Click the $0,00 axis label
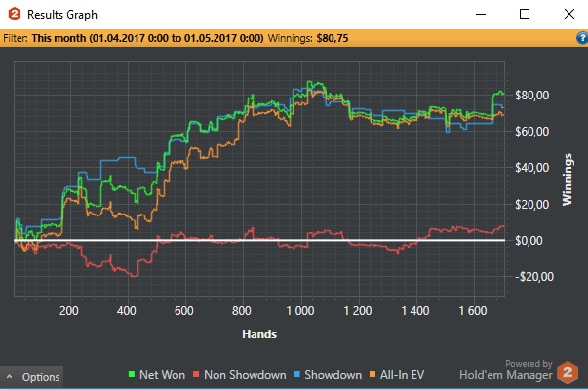This screenshot has width=588, height=390. (x=529, y=241)
